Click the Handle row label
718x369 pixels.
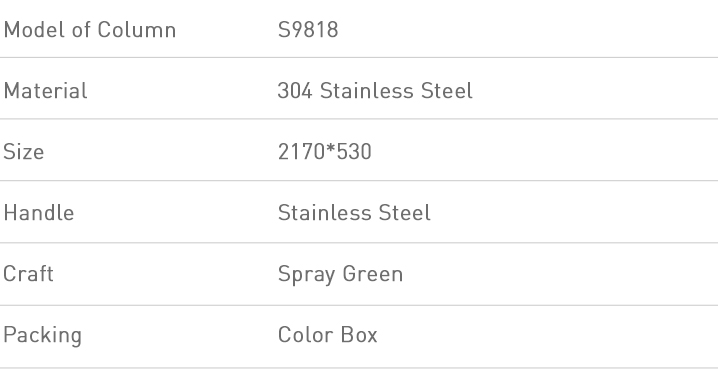coord(39,213)
